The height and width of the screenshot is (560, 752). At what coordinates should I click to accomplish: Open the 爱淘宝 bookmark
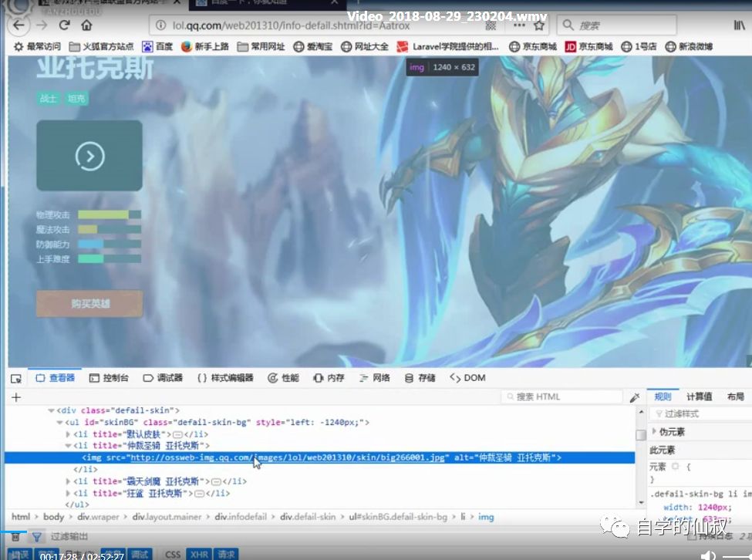312,46
